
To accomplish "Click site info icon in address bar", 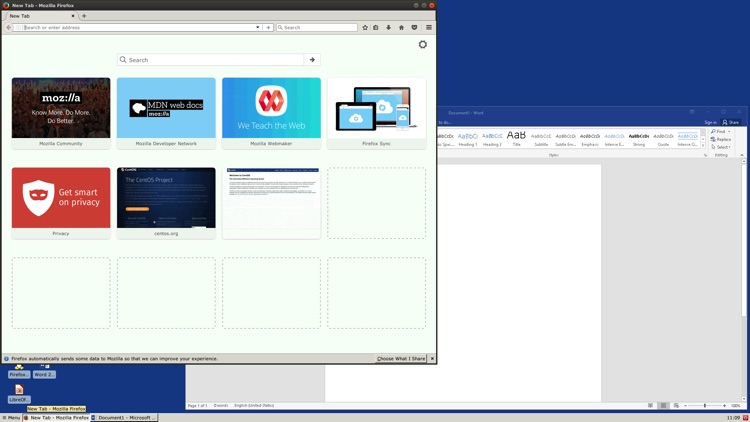I will point(18,27).
